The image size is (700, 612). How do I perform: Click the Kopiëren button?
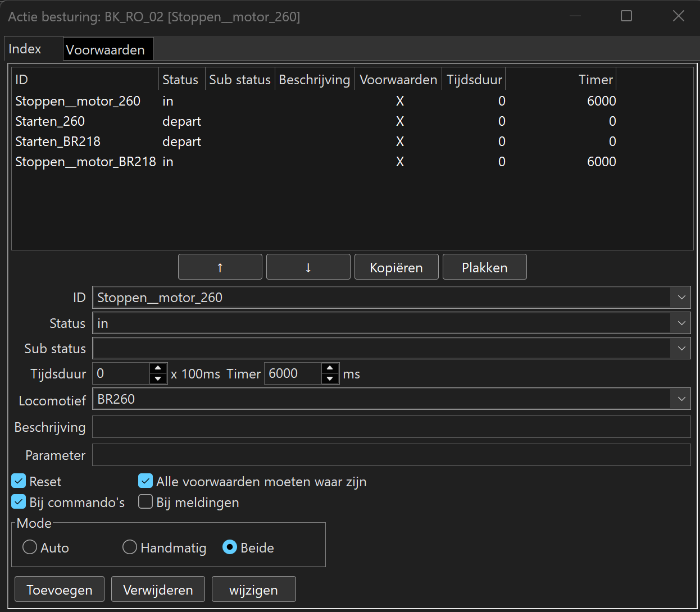point(396,267)
